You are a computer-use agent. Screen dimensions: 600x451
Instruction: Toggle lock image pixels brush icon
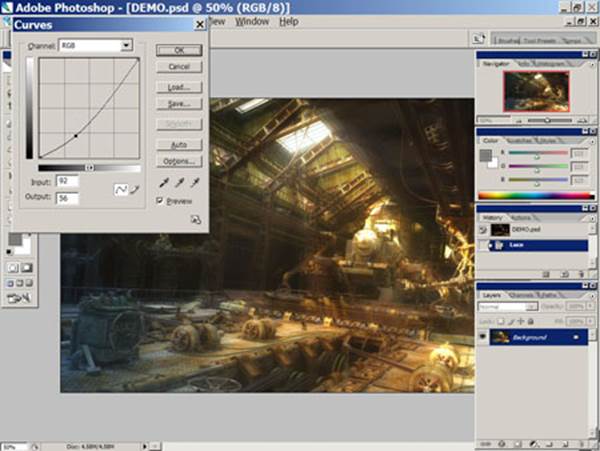tap(511, 321)
